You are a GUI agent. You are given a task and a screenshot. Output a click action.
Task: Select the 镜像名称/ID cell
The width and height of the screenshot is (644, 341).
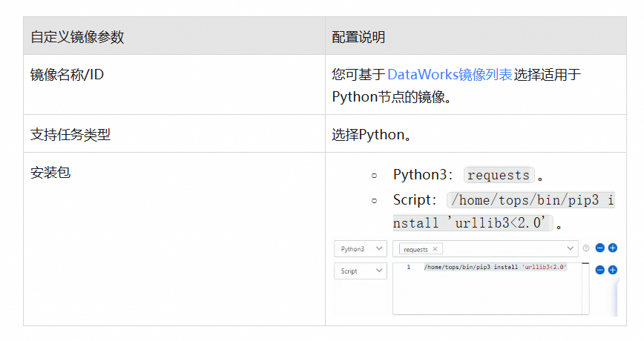click(174, 85)
